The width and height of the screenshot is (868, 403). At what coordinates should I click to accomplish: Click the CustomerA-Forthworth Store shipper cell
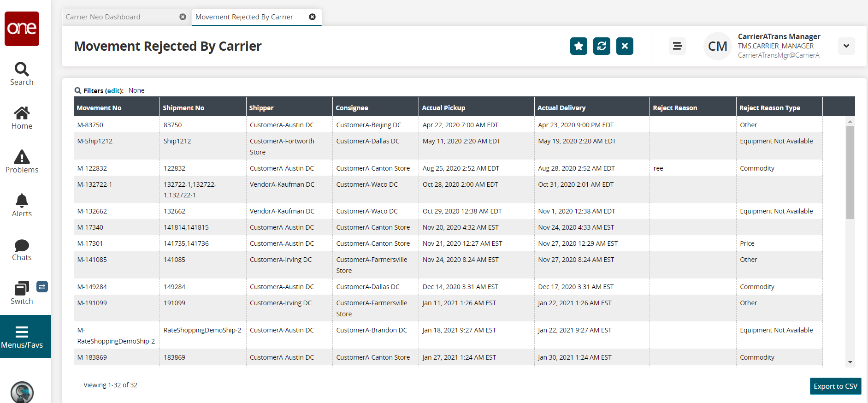(x=289, y=146)
